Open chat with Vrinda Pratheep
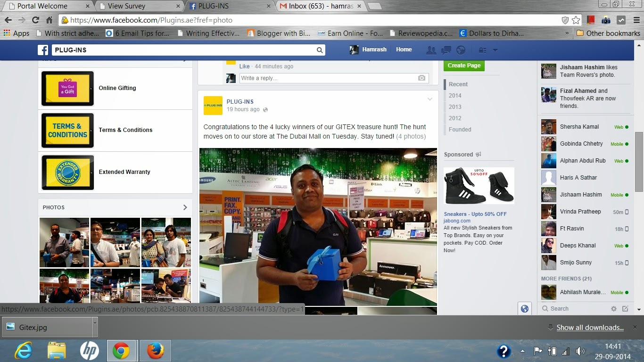This screenshot has width=644, height=362. coord(585,212)
